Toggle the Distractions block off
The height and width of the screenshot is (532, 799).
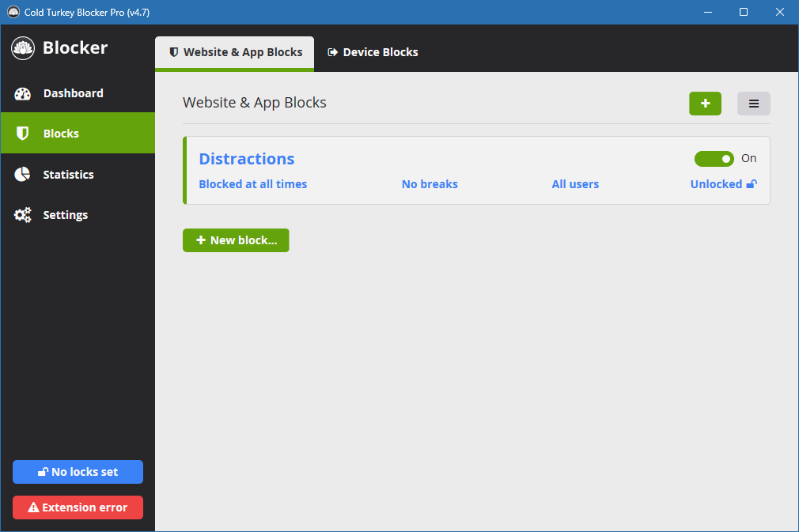pyautogui.click(x=714, y=159)
